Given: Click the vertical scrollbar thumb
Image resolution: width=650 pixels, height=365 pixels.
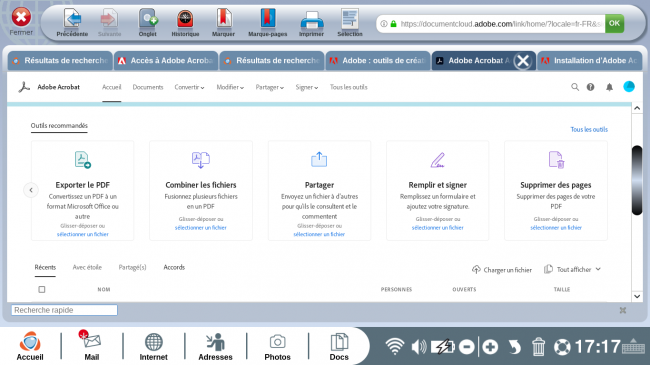Looking at the screenshot, I should (637, 180).
